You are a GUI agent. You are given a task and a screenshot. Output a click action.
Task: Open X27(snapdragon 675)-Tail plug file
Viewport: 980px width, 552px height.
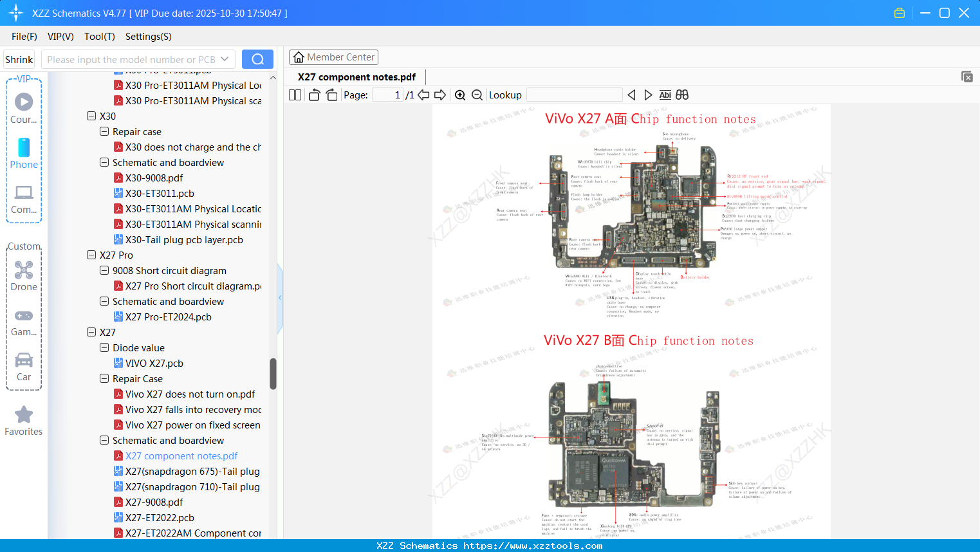[192, 471]
